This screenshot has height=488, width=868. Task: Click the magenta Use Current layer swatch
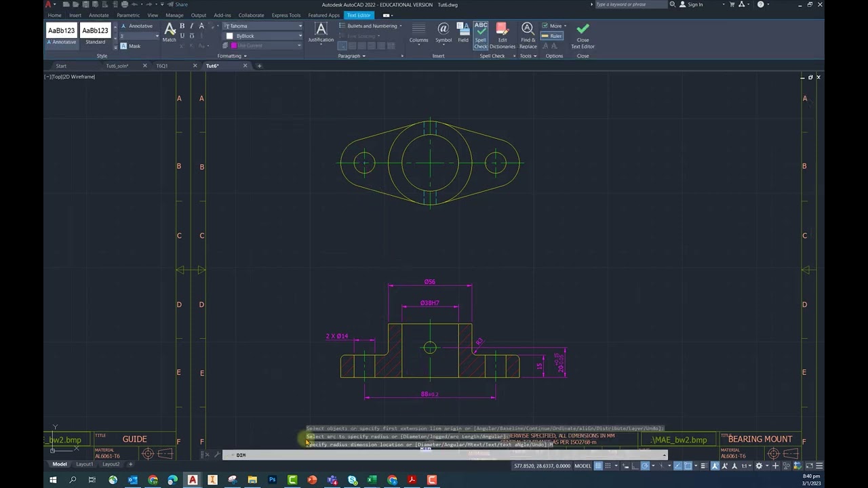click(234, 45)
